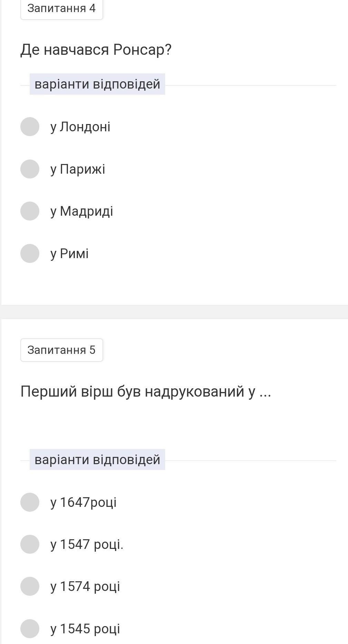Select the answer "у Лондоні"
Screen dimensions: 348x644
[30, 126]
